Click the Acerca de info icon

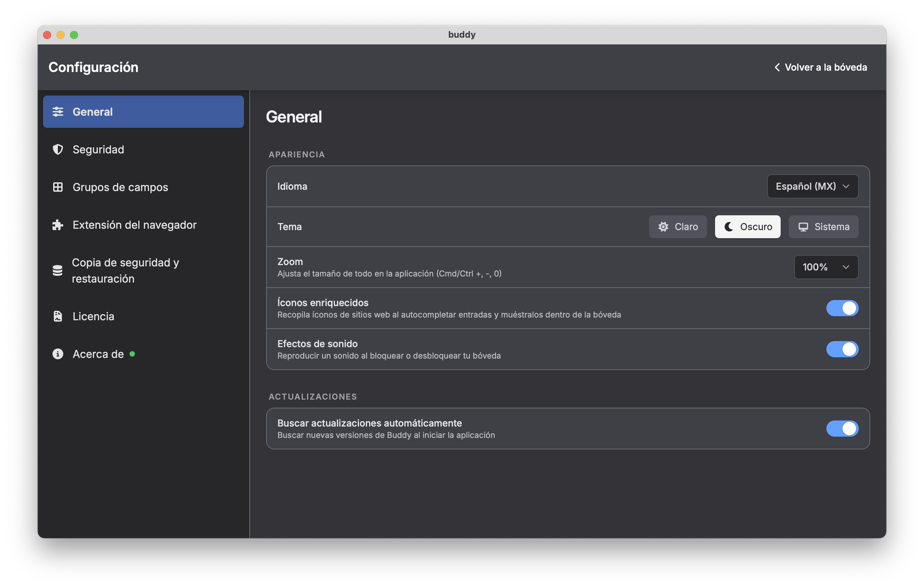pyautogui.click(x=58, y=354)
